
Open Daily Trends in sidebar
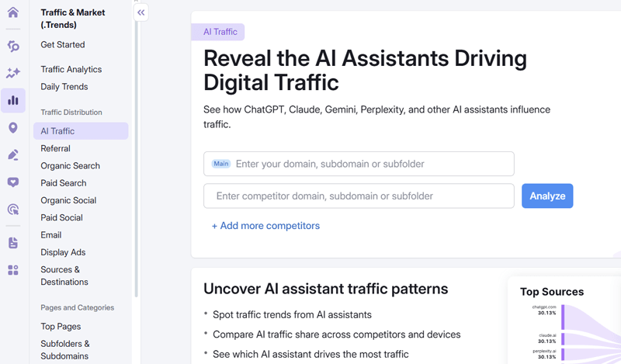[x=64, y=87]
